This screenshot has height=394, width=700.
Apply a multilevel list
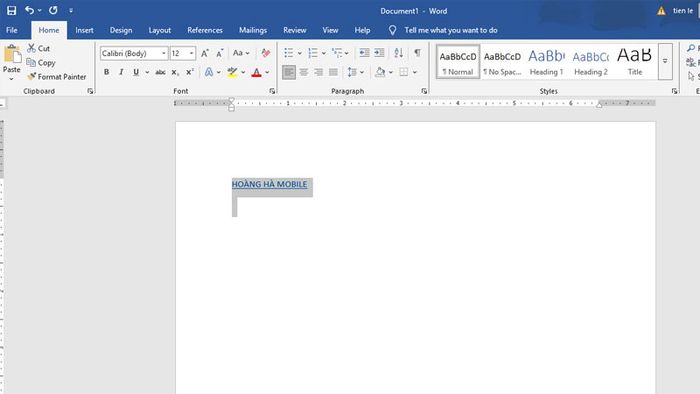337,53
